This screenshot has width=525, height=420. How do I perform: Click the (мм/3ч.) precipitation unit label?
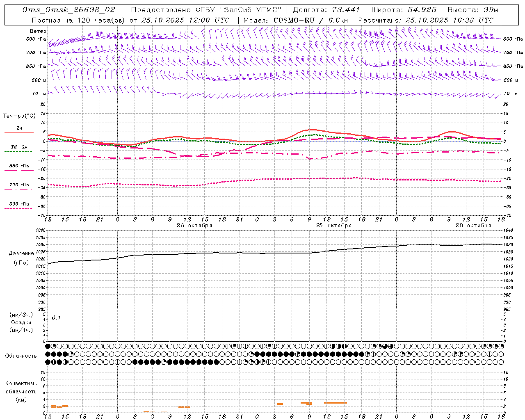point(21,315)
